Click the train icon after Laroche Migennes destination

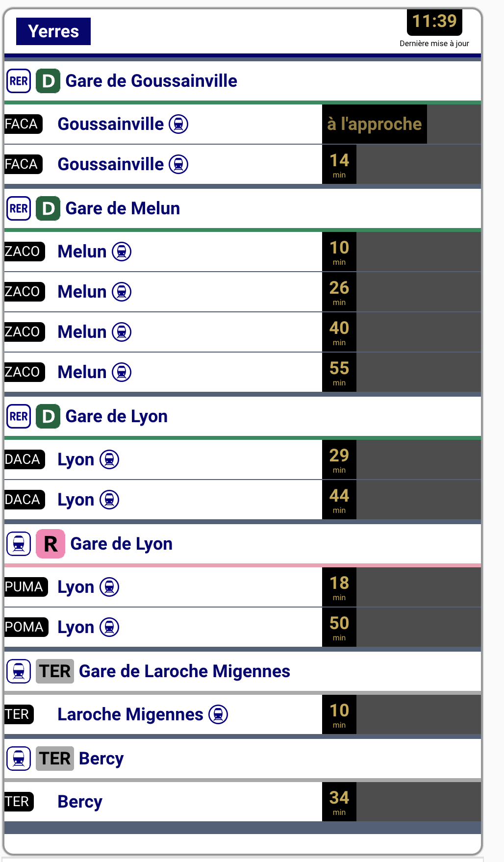218,714
